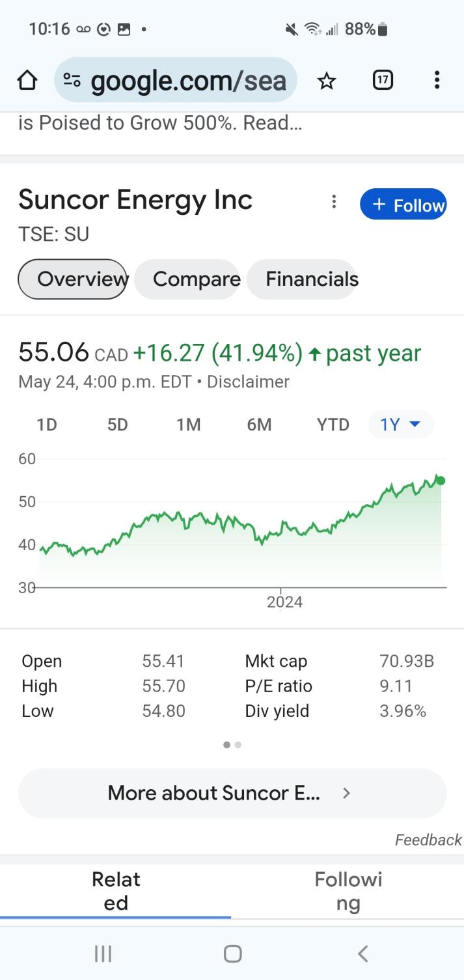
Task: Switch to Financials tab
Action: (x=312, y=279)
